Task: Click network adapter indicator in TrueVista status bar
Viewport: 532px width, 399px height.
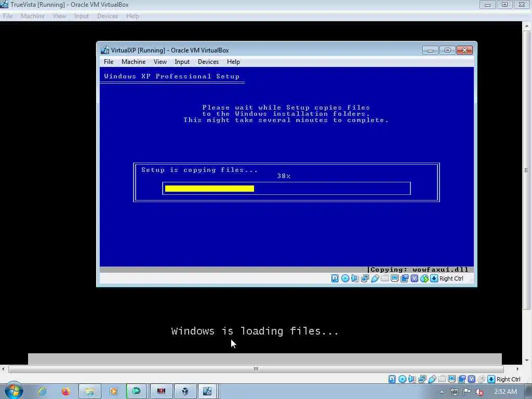Action: [422, 379]
